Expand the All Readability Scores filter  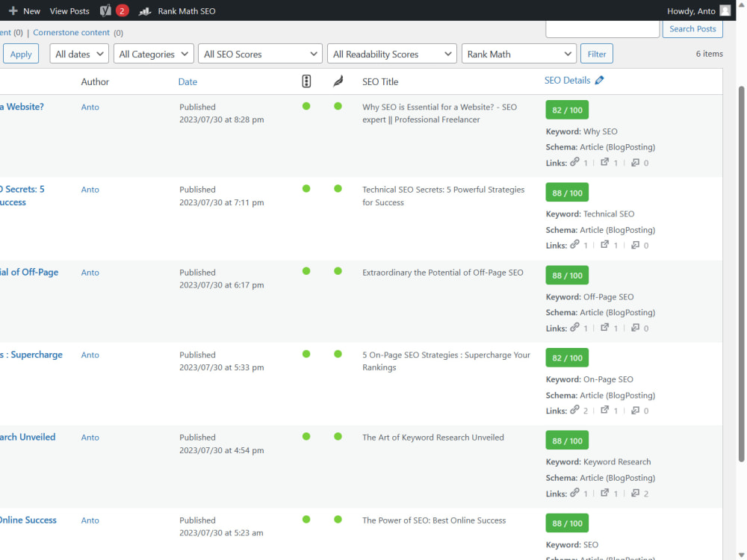coord(391,54)
